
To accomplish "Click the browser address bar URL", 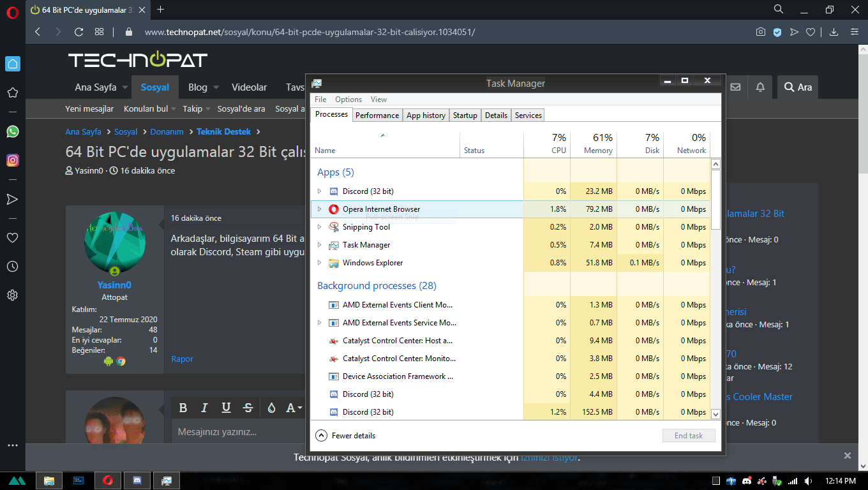I will point(310,32).
